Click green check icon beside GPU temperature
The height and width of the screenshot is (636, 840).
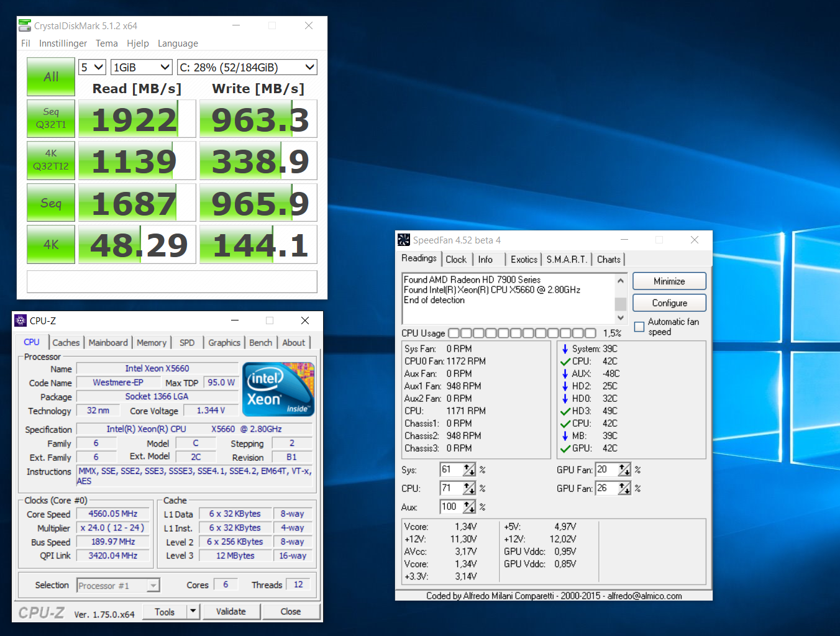(565, 448)
